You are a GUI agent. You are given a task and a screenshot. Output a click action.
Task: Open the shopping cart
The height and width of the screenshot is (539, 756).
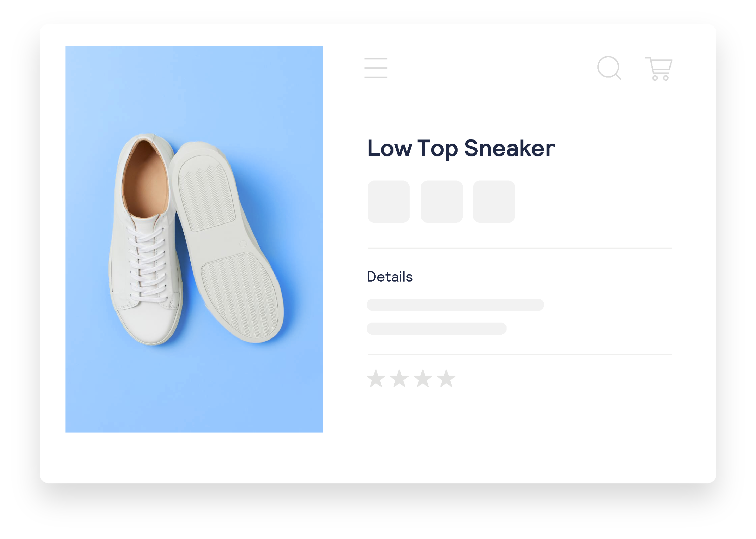[x=659, y=69]
